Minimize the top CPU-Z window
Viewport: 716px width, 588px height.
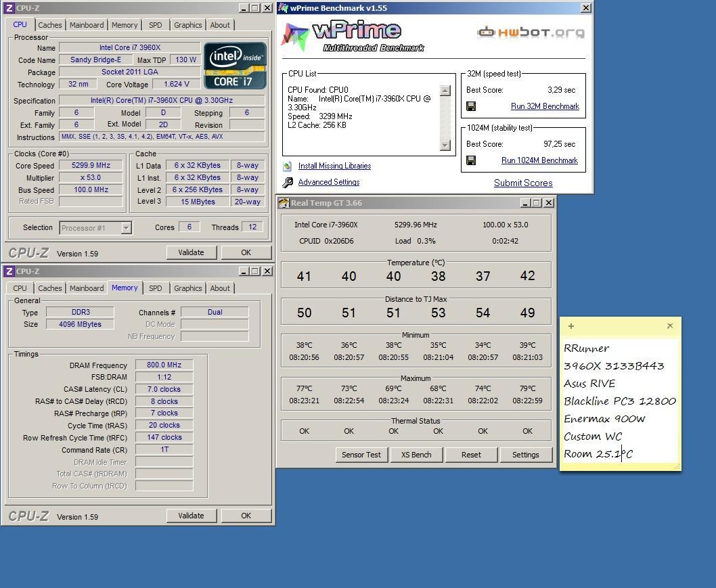pos(244,7)
